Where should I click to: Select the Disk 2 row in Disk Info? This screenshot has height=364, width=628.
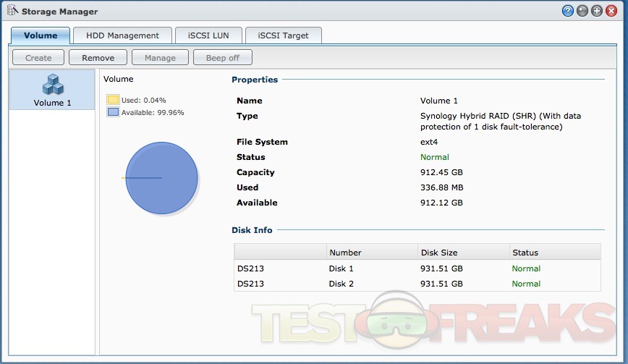(x=417, y=284)
